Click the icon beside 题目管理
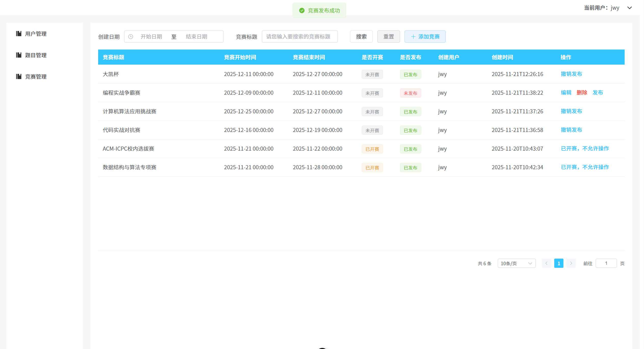Image resolution: width=644 pixels, height=349 pixels. coord(19,55)
